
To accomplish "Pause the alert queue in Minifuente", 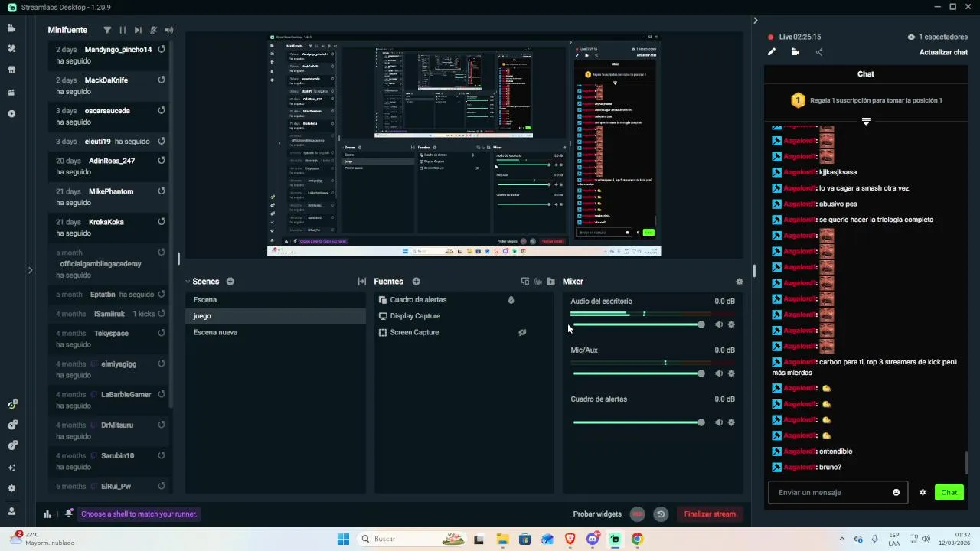I will coord(122,30).
